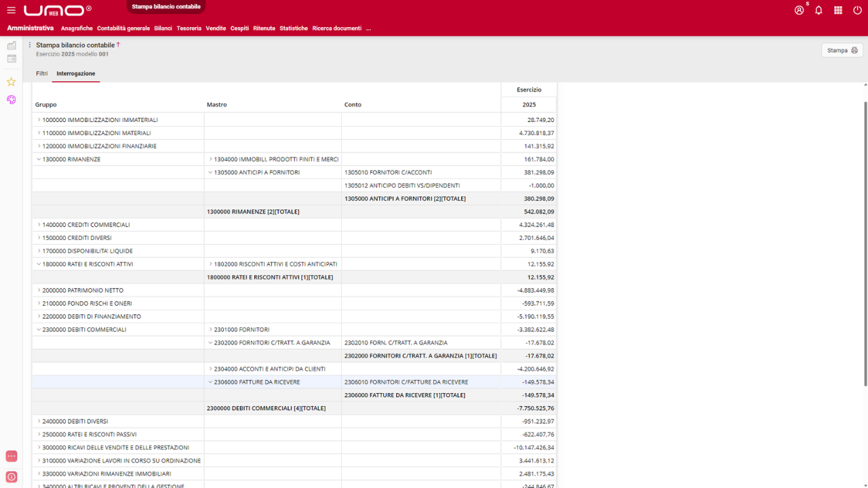Collapse the 1300000 Rimanenze group
This screenshot has height=488, width=868.
(x=39, y=159)
